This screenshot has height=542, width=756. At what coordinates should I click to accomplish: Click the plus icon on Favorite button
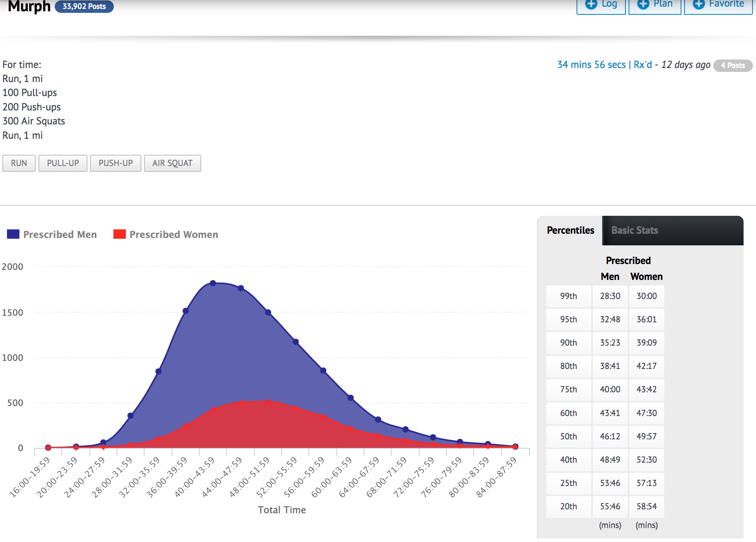[698, 4]
